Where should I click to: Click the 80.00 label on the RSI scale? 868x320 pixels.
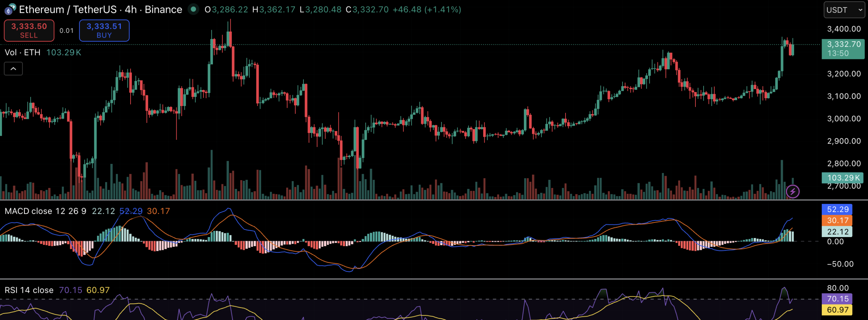(838, 288)
